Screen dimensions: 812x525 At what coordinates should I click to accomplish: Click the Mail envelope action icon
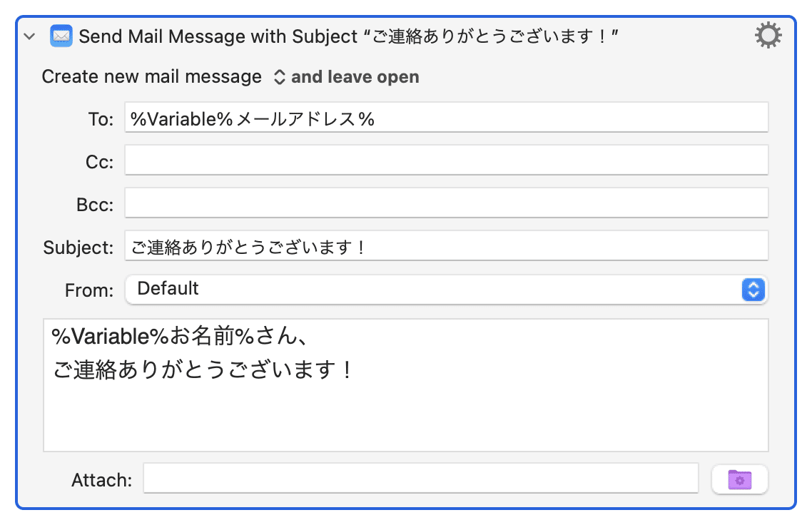tap(61, 36)
